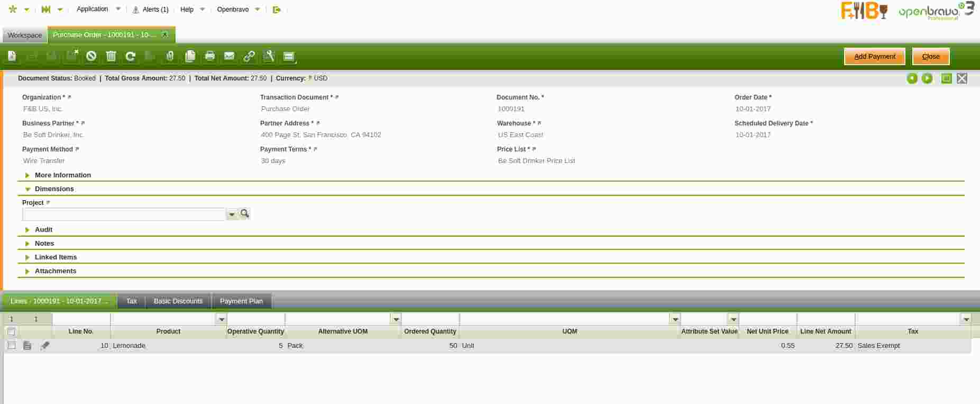Collapse the Dimensions section
The image size is (980, 404).
coord(54,189)
